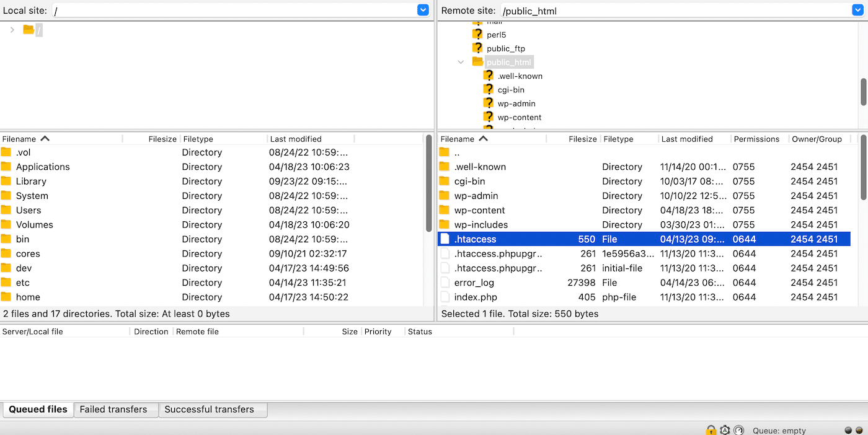The height and width of the screenshot is (435, 868).
Task: Click the index.php file icon
Action: [x=445, y=296]
